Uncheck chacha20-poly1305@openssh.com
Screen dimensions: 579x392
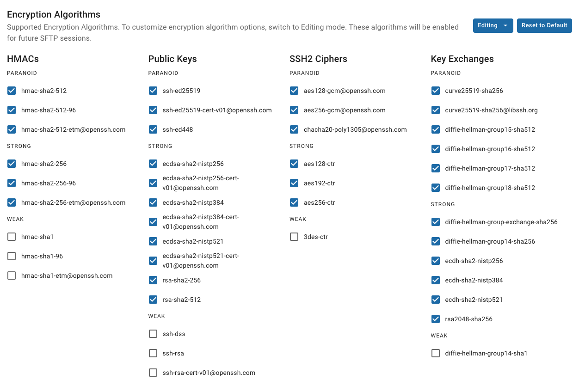click(x=294, y=129)
